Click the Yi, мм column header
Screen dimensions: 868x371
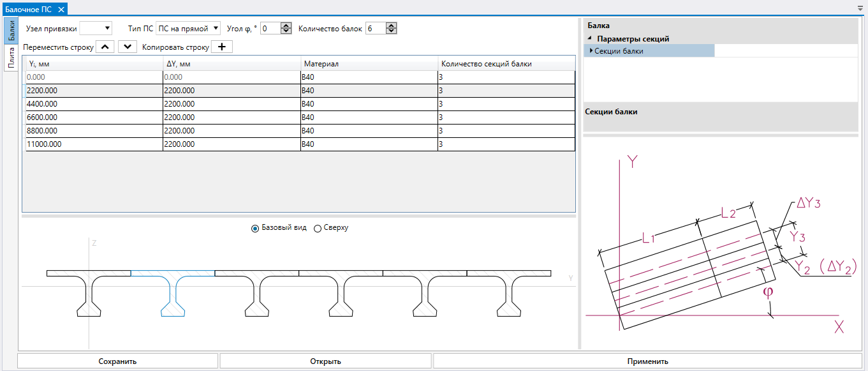tap(94, 64)
